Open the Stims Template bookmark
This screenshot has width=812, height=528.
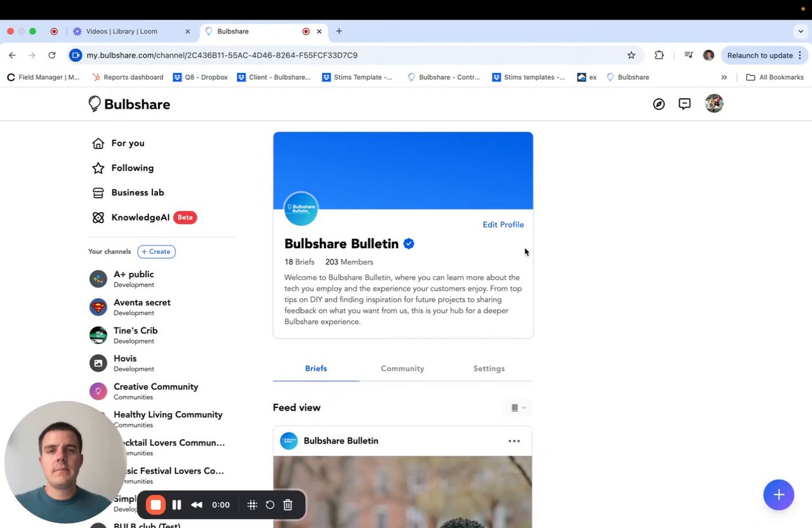coord(357,77)
